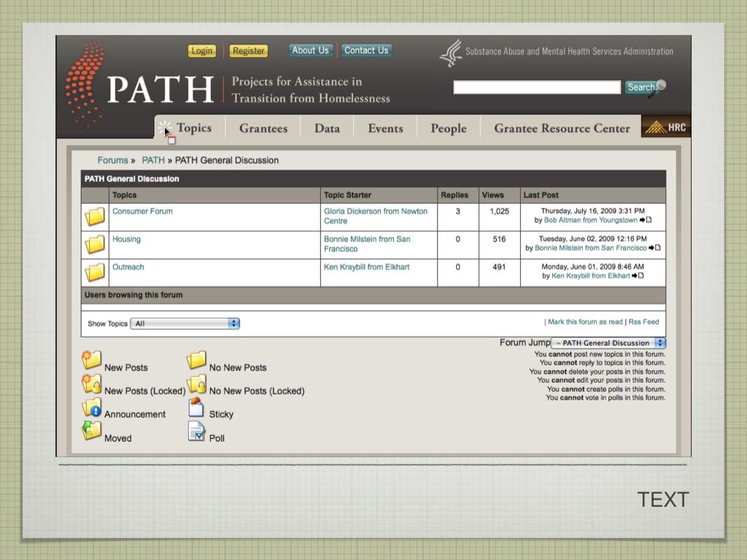
Task: Open the Grantee Resource Center tab
Action: click(562, 128)
